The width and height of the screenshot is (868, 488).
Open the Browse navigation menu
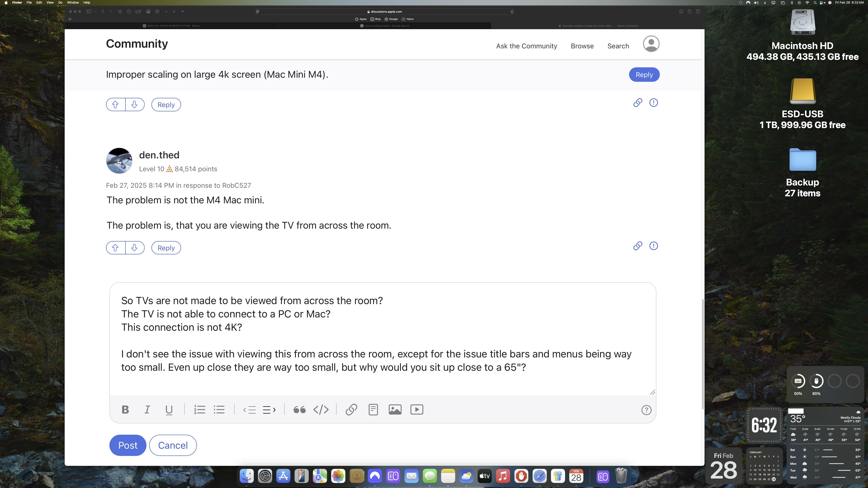coord(582,46)
